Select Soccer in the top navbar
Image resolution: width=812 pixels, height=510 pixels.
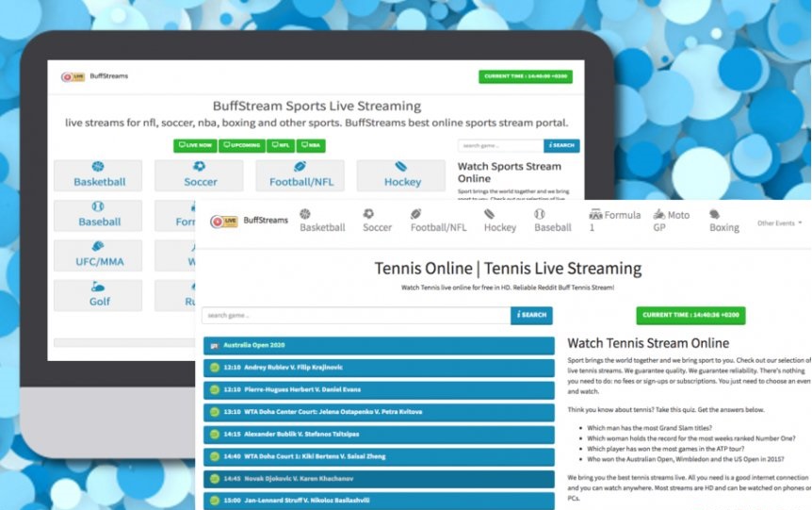(x=377, y=221)
